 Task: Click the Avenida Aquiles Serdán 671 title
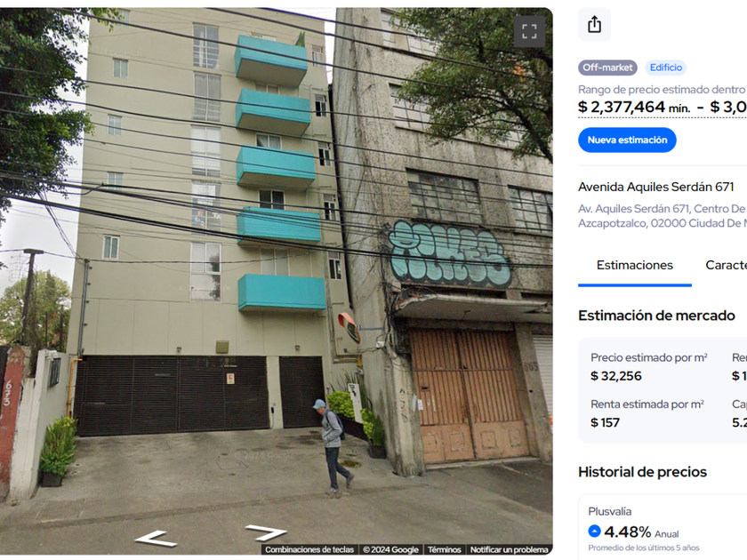[656, 187]
